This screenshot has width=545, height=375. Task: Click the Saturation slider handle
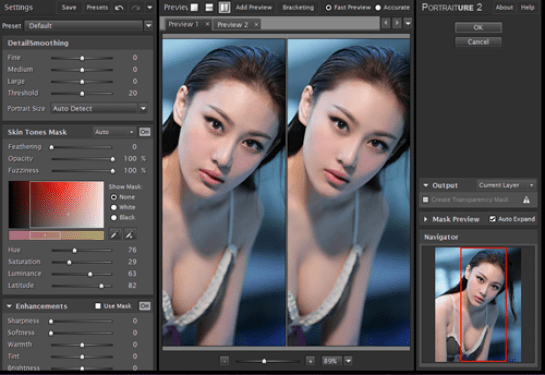(69, 262)
